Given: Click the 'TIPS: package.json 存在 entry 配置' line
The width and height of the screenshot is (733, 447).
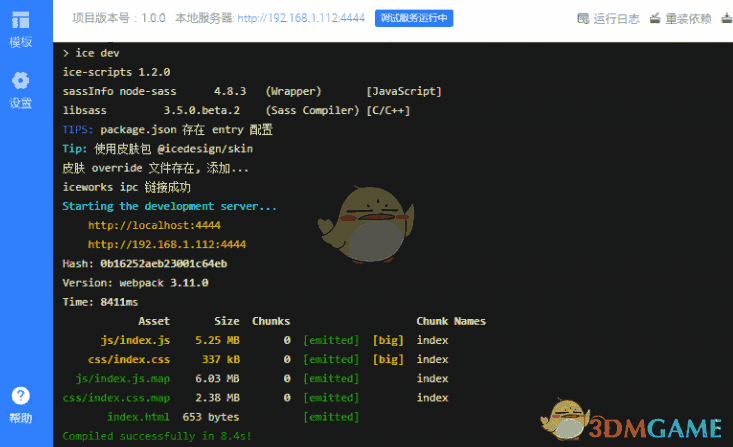Looking at the screenshot, I should pyautogui.click(x=167, y=130).
